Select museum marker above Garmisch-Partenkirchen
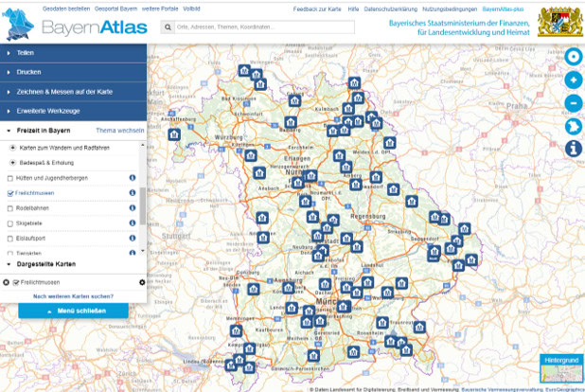The height and width of the screenshot is (392, 585). 313,355
